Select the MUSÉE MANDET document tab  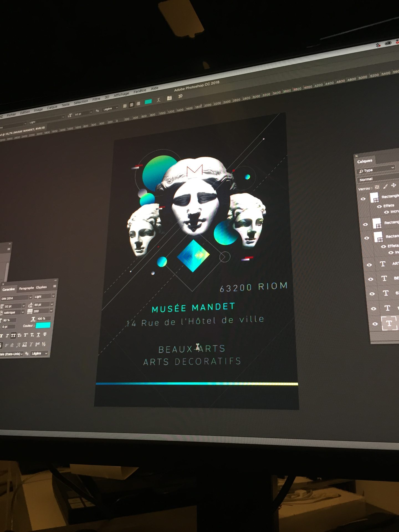[x=23, y=131]
